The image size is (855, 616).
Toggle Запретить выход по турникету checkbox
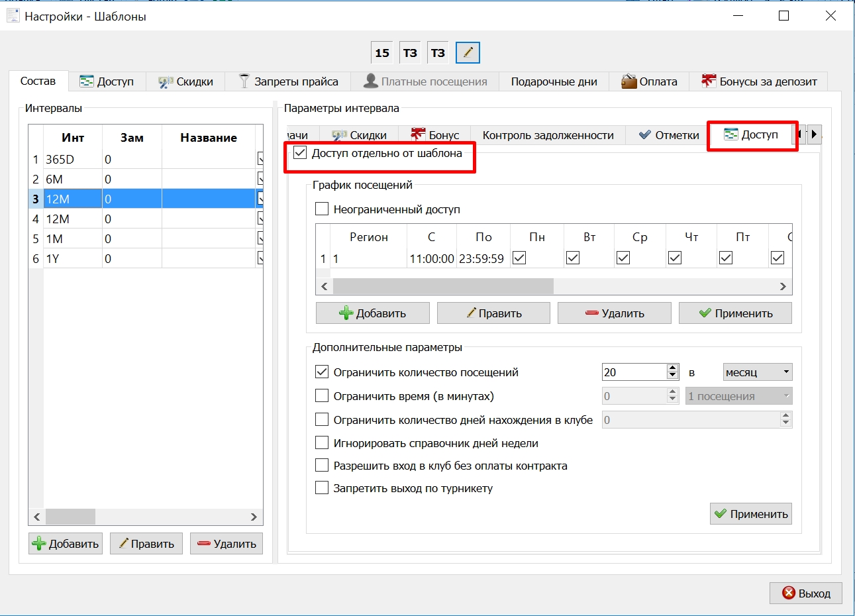(x=322, y=488)
